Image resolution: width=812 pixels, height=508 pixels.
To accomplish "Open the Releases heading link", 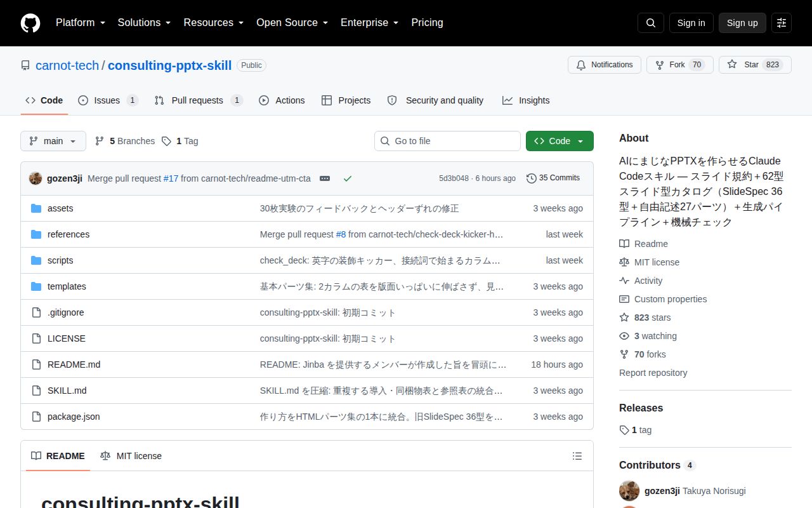I will 641,408.
